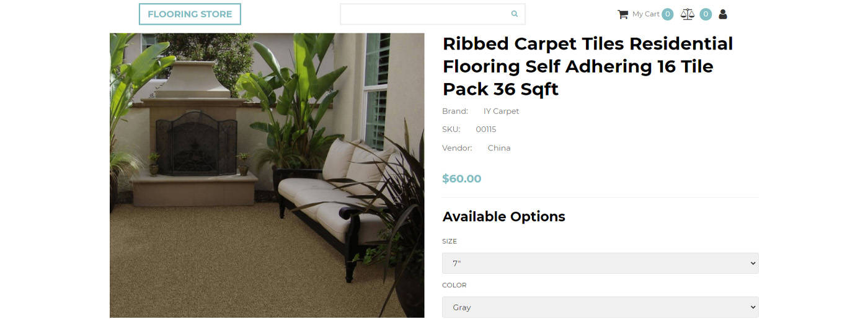Viewport: 868px width, 319px height.
Task: Click the China vendor link
Action: [499, 148]
